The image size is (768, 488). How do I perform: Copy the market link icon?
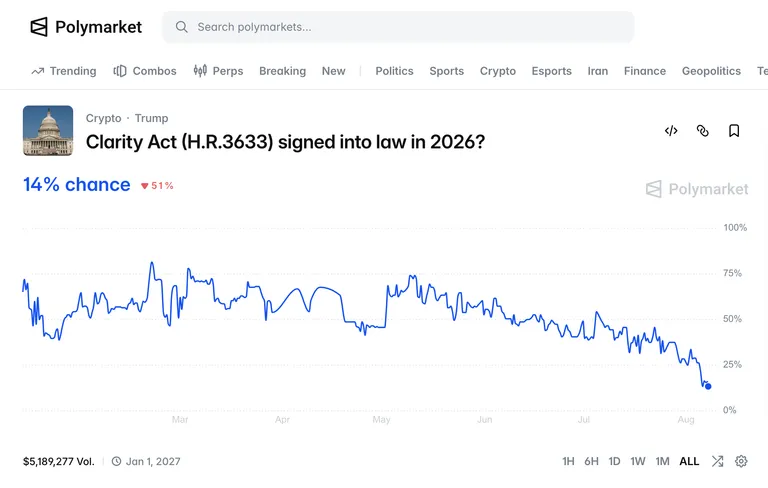702,131
